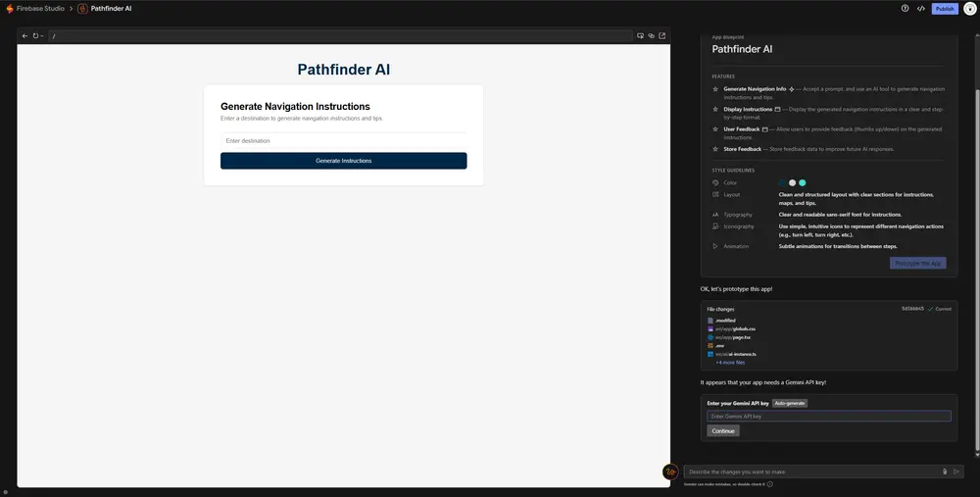Attach a file to the prompt
980x497 pixels.
[x=945, y=472]
